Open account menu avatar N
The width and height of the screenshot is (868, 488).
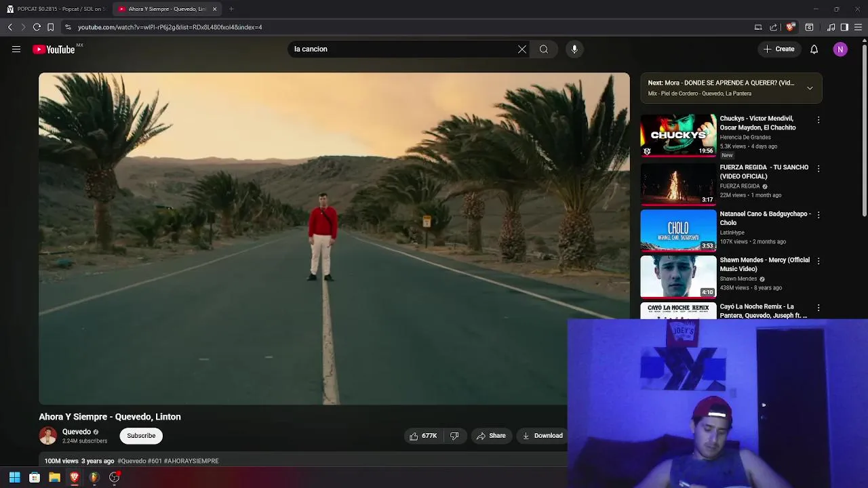pyautogui.click(x=840, y=49)
